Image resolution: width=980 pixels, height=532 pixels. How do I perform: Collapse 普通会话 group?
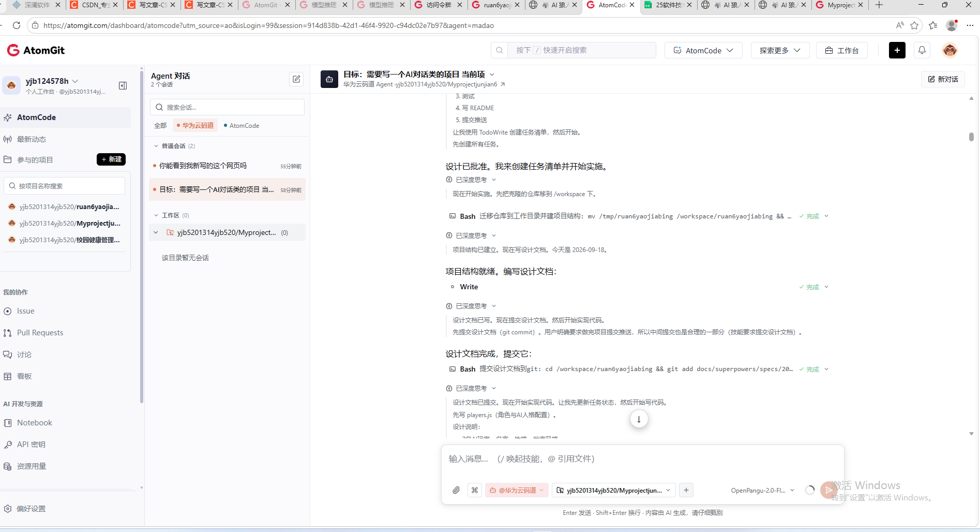point(156,146)
